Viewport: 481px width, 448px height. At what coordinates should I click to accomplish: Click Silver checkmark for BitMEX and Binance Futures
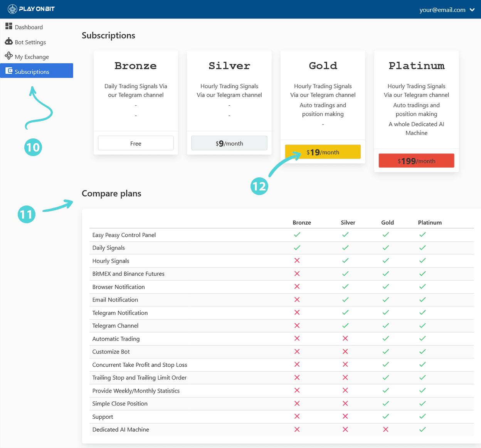[345, 273]
